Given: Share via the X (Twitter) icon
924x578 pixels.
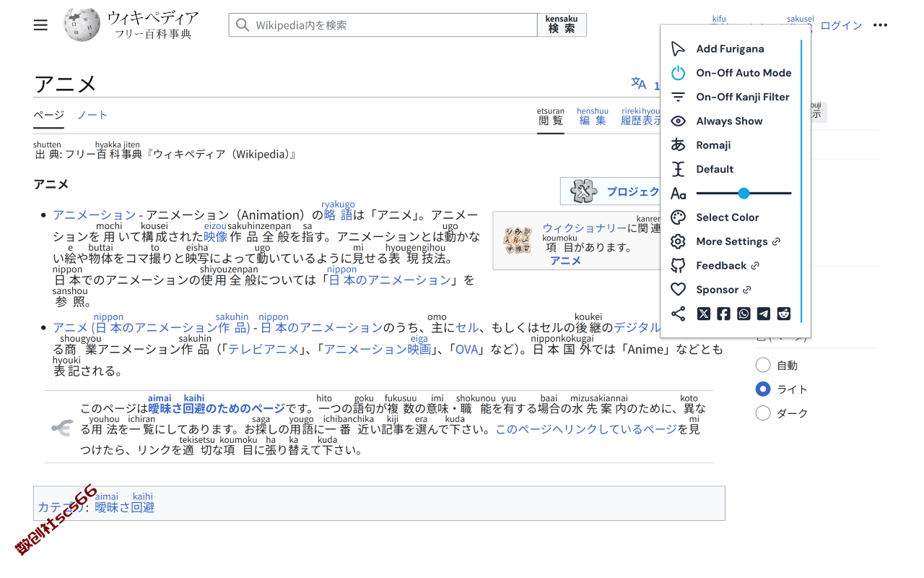Looking at the screenshot, I should [704, 314].
